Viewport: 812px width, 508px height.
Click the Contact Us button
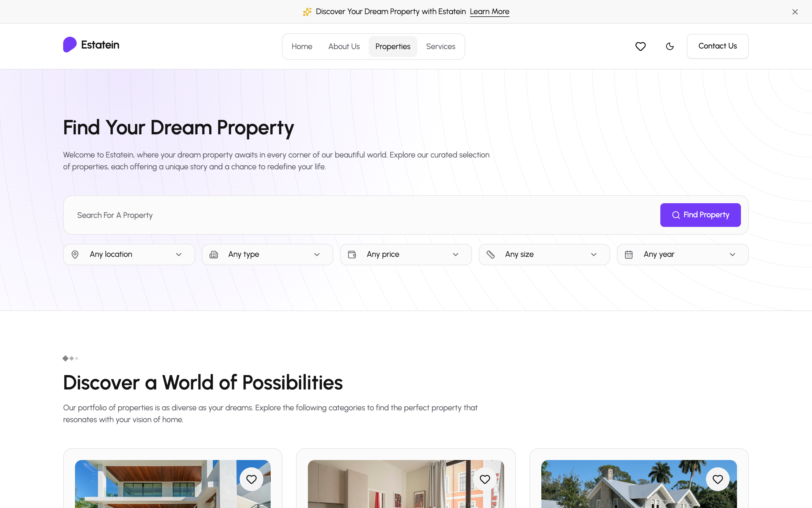point(718,46)
